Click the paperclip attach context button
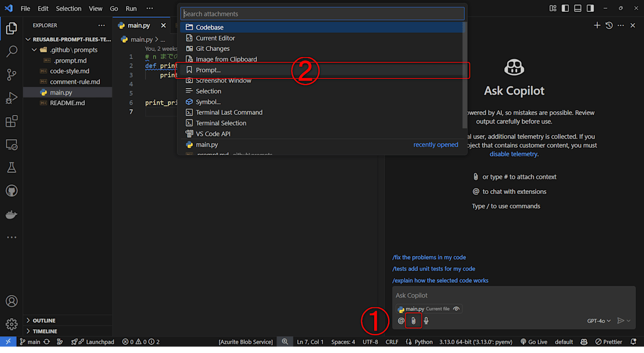Viewport: 644px width, 353px height. click(413, 321)
